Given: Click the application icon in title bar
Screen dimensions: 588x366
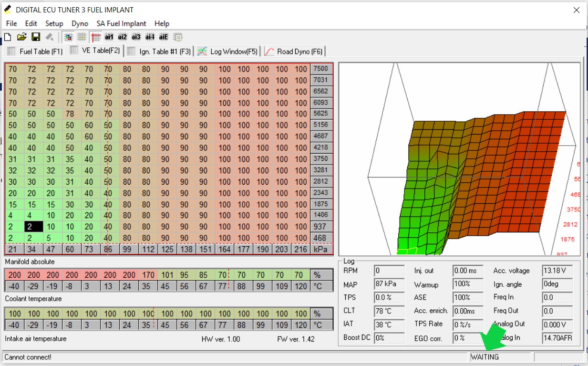Looking at the screenshot, I should click(x=8, y=9).
